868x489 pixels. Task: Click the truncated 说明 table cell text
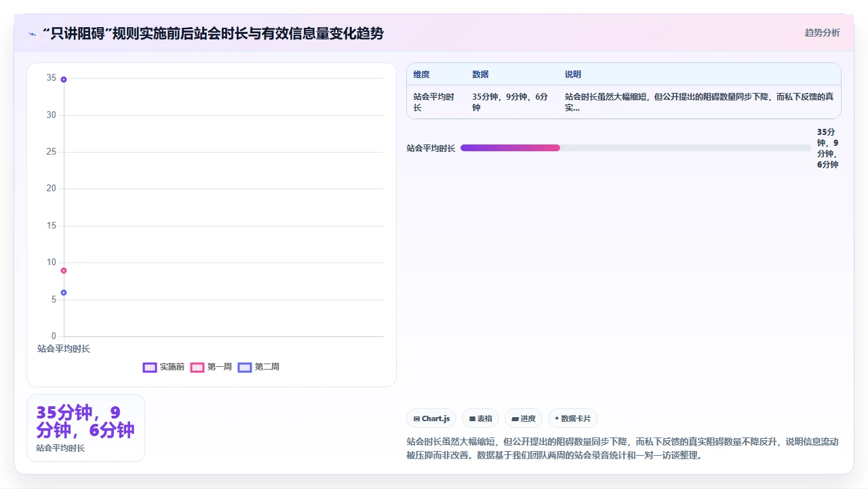point(699,102)
